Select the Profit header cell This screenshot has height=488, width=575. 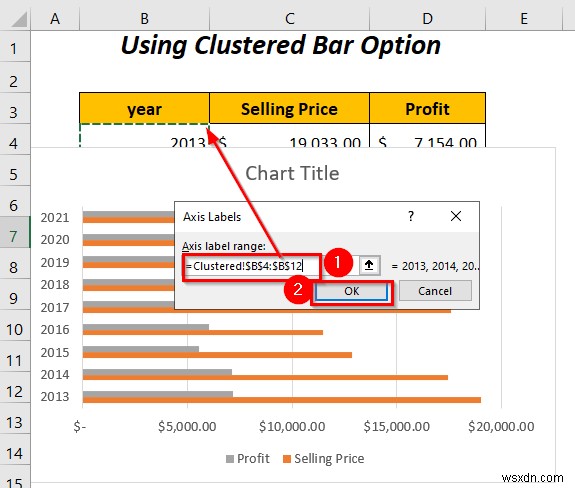427,109
